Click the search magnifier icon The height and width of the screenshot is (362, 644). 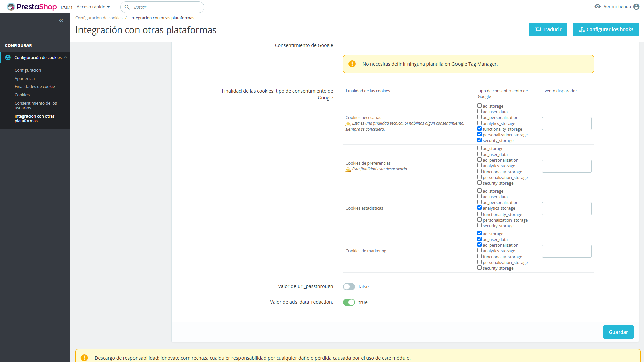[x=127, y=7]
